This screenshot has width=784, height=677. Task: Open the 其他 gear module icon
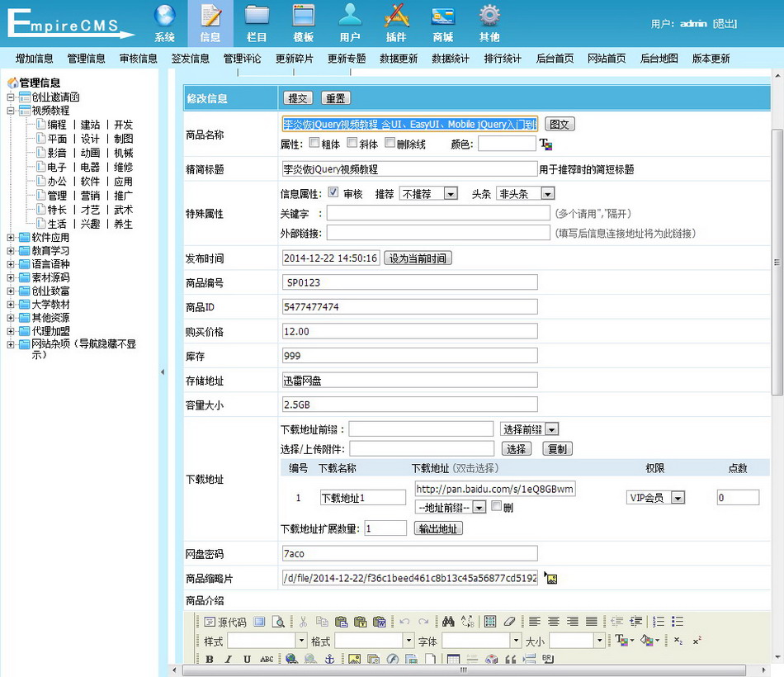click(489, 23)
